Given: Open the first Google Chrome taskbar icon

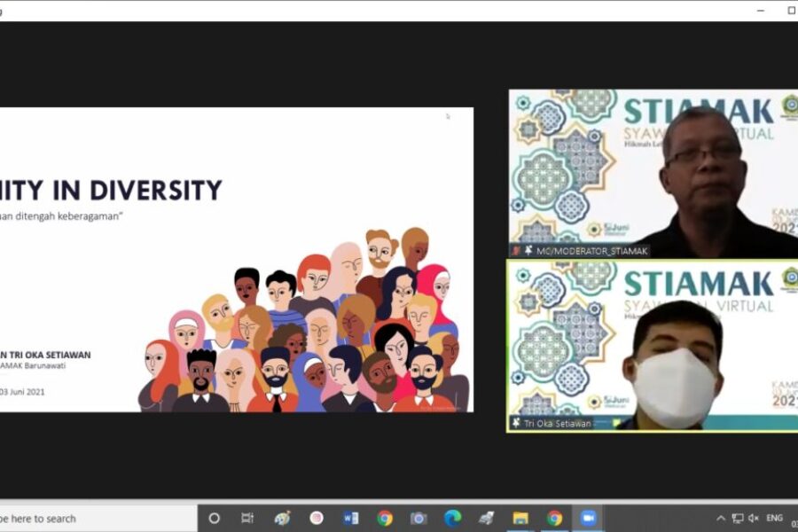Looking at the screenshot, I should [384, 518].
